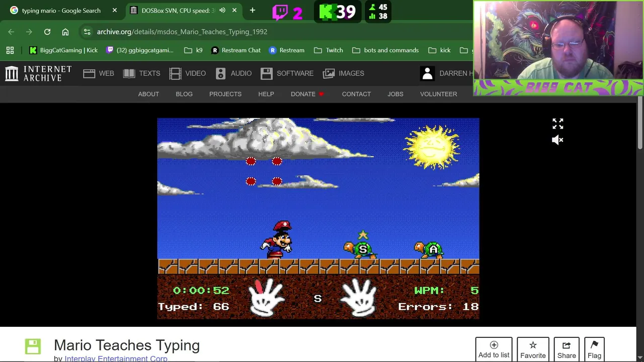Screen dimensions: 644x362
Task: Click the software floppy disk icon
Action: coord(33,346)
